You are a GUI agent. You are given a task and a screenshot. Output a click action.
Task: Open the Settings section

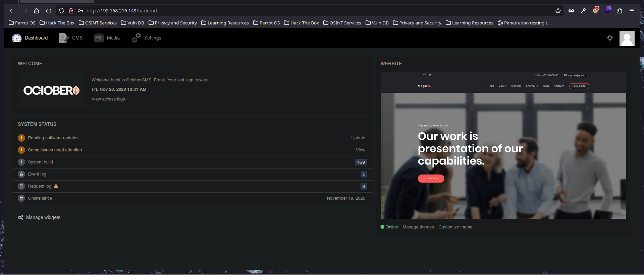146,38
